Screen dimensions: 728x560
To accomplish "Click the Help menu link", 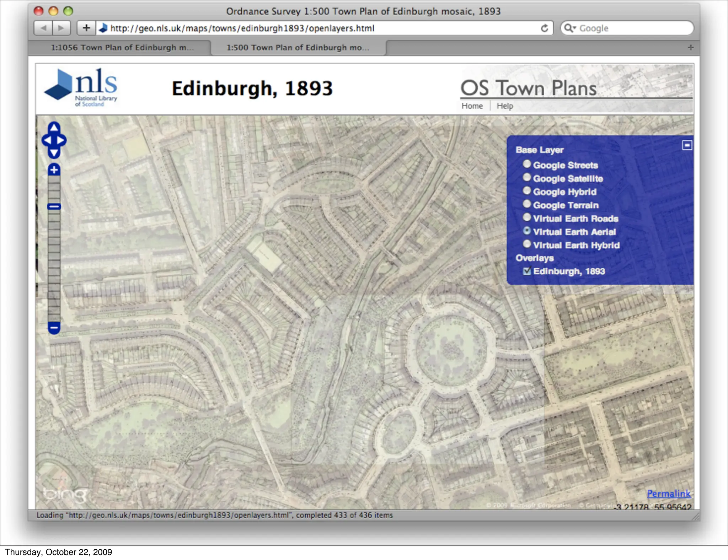I will pyautogui.click(x=504, y=106).
